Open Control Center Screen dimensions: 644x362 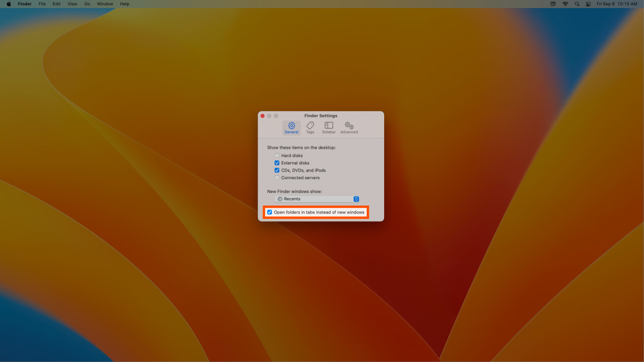588,4
